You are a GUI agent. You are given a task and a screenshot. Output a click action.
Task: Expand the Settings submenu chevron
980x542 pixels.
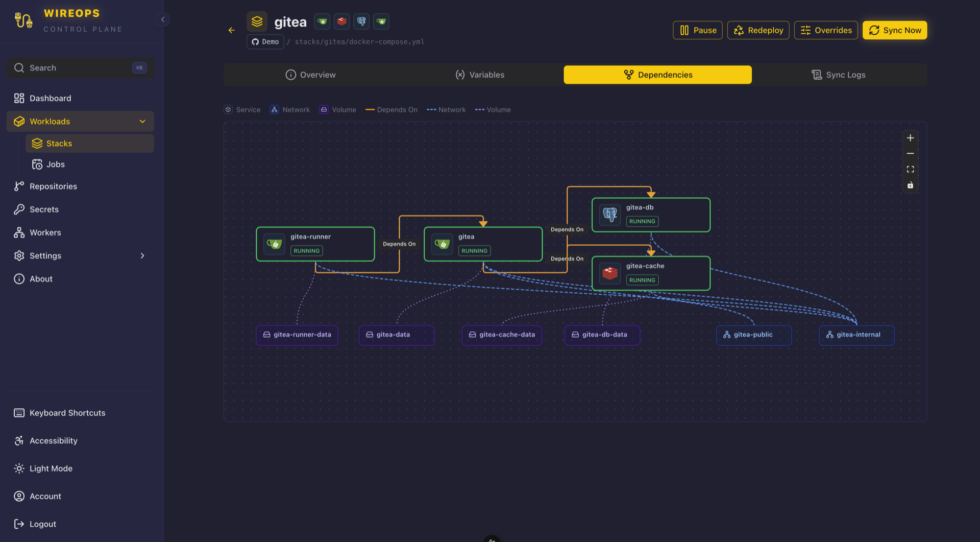coord(142,256)
